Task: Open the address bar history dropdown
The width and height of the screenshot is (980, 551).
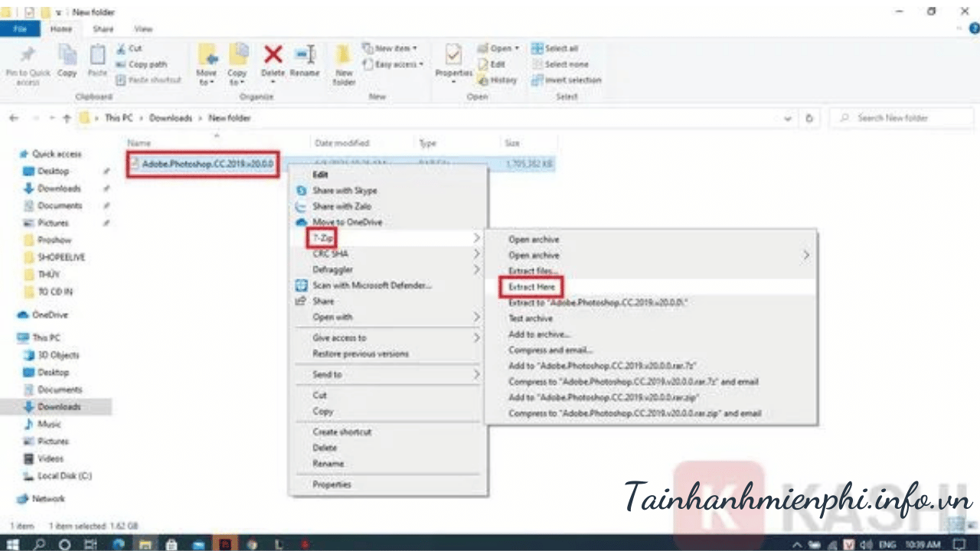Action: [x=788, y=119]
